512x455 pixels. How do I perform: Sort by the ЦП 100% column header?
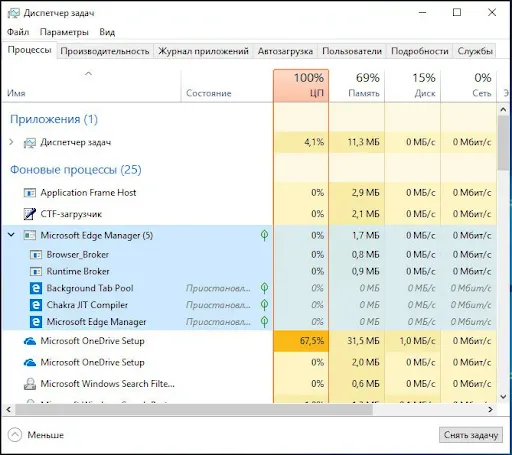[301, 85]
